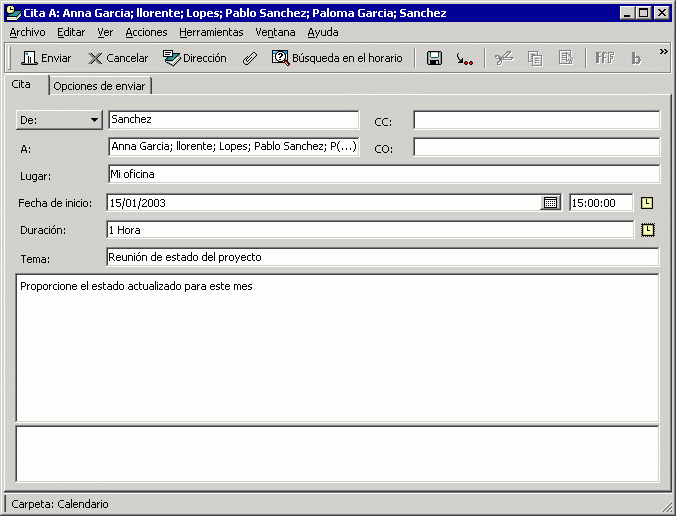Click Carpeta: Calendario in status bar

(x=60, y=504)
